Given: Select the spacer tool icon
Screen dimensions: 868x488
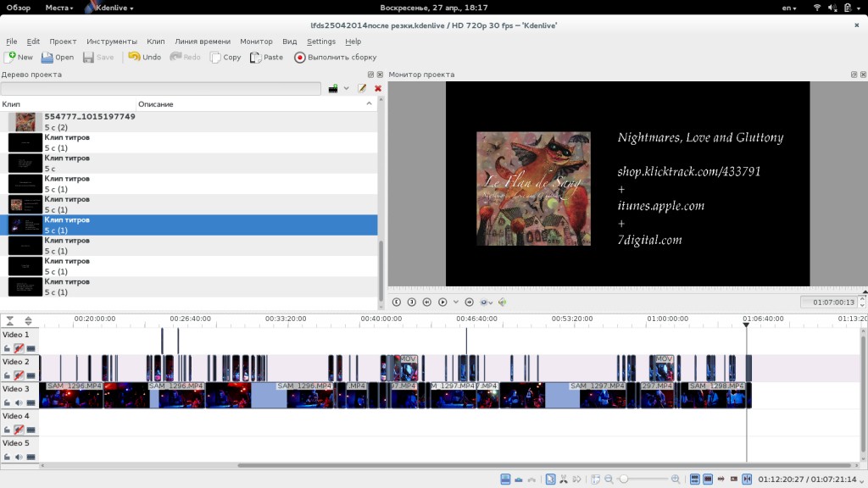Looking at the screenshot, I should pos(577,480).
